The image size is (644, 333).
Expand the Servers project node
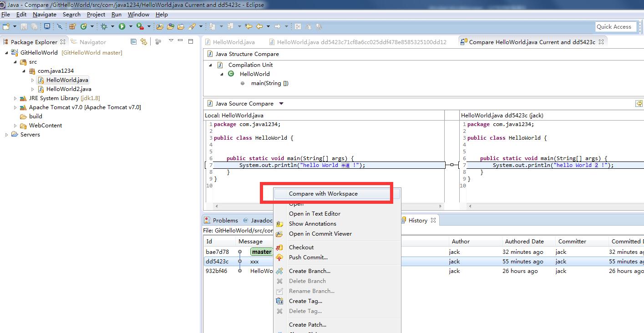[x=7, y=135]
